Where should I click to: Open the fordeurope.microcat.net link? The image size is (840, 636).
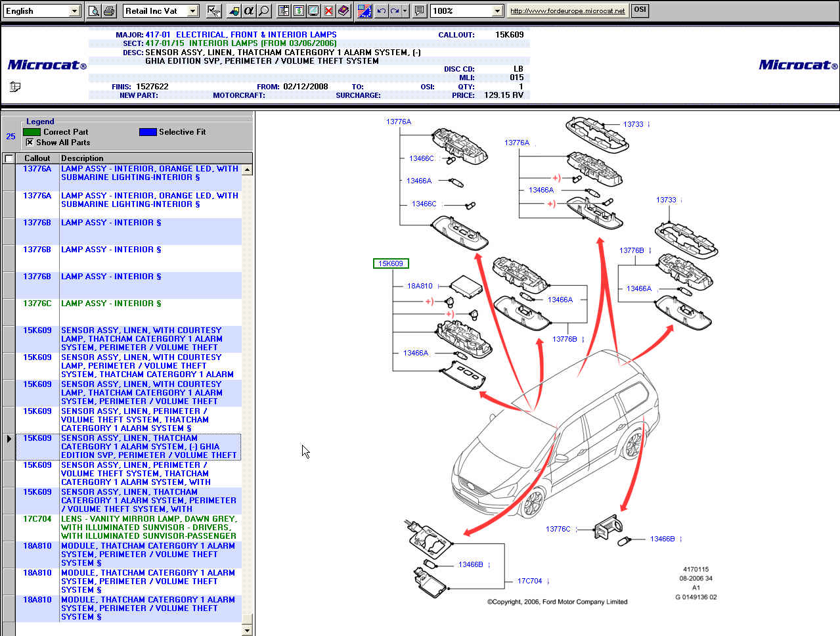[x=567, y=11]
